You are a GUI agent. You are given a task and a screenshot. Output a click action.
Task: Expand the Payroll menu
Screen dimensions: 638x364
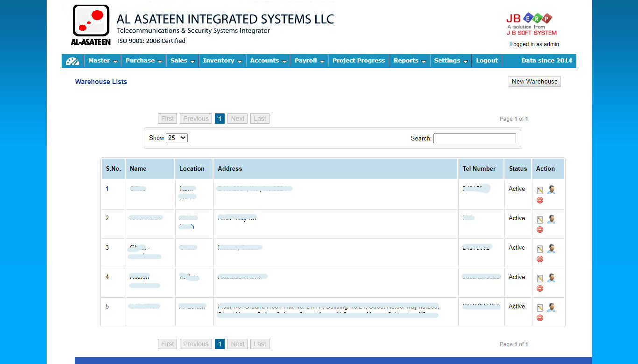pos(310,61)
